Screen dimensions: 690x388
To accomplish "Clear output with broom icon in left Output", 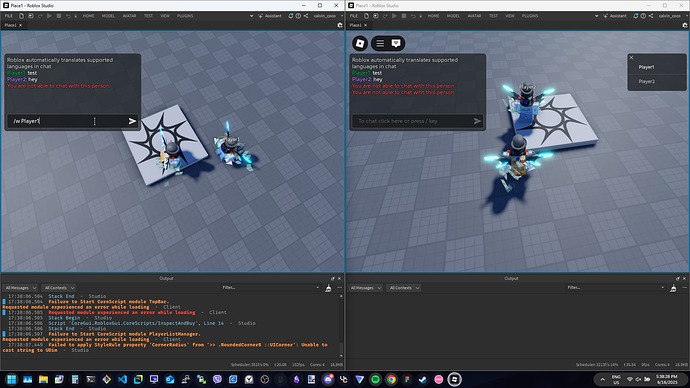I will (x=328, y=288).
